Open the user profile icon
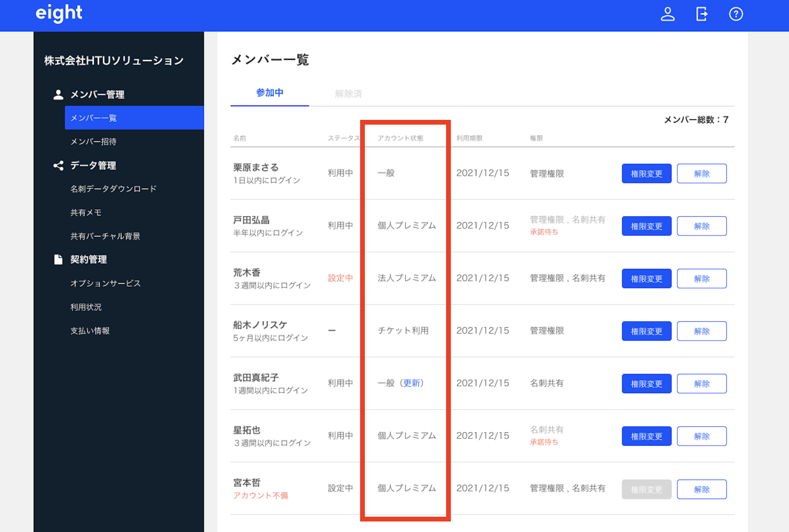This screenshot has height=532, width=789. point(667,14)
